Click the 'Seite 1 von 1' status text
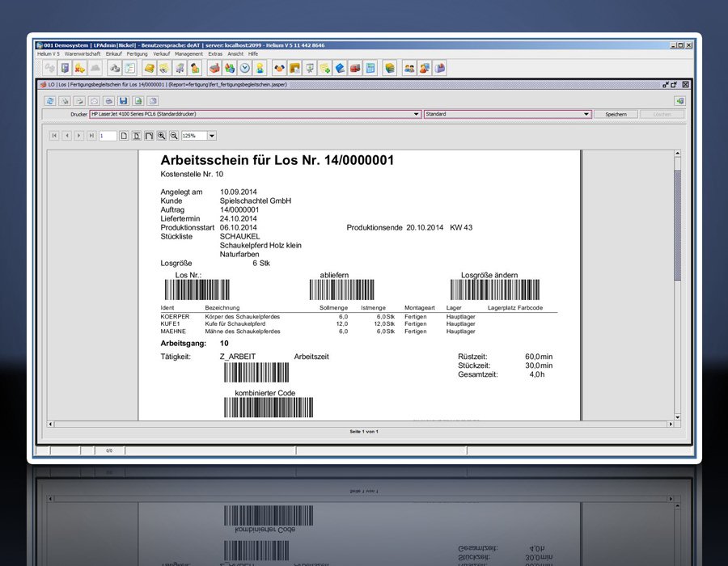The width and height of the screenshot is (728, 566). click(364, 432)
